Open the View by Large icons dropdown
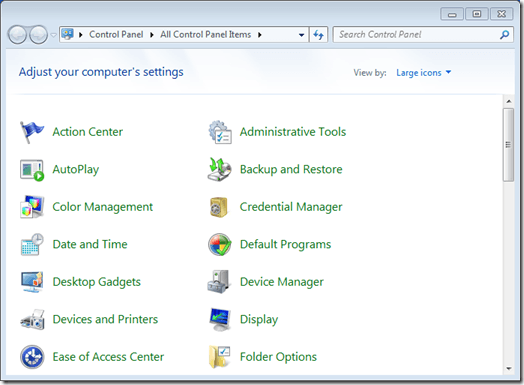524x385 pixels. [x=423, y=73]
